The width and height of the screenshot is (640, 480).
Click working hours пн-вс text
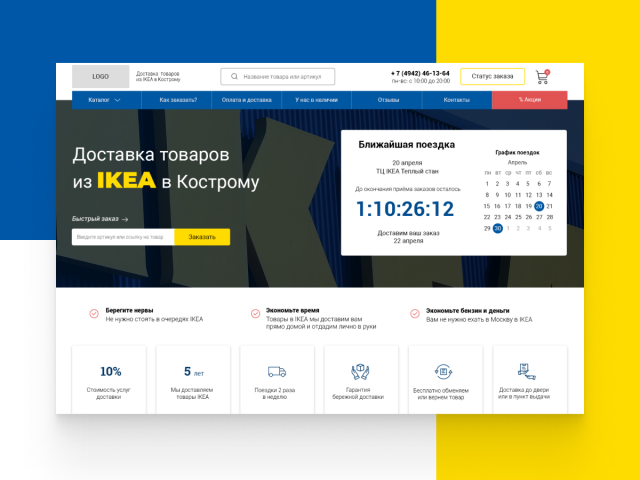point(421,81)
